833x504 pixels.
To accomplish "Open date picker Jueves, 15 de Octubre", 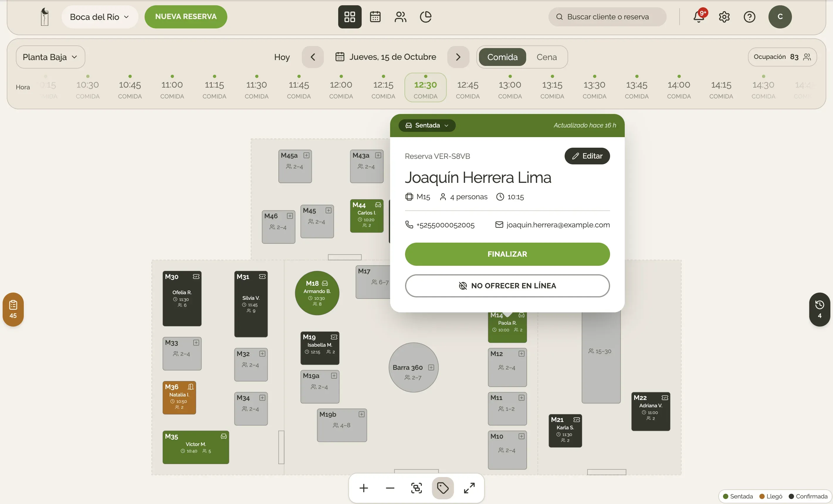I will [386, 57].
